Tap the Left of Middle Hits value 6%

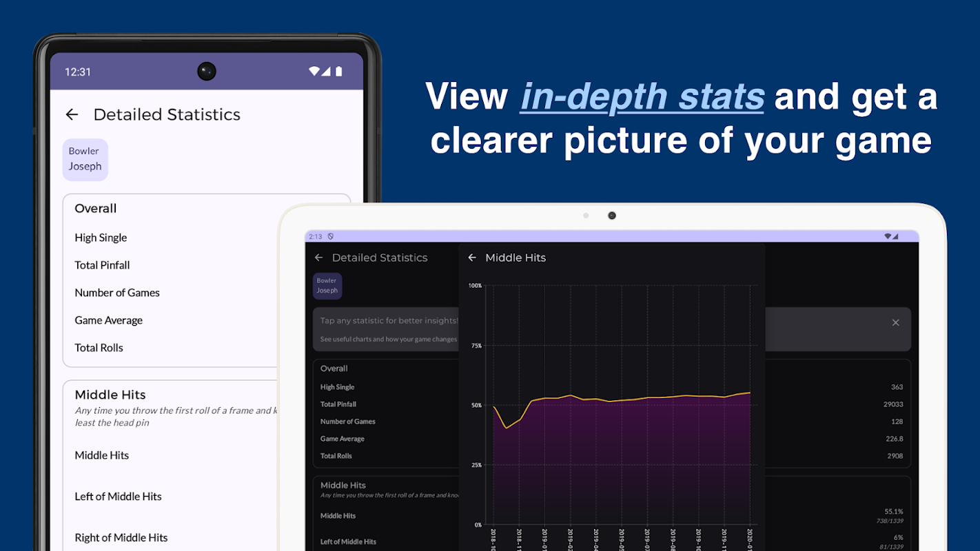[899, 538]
